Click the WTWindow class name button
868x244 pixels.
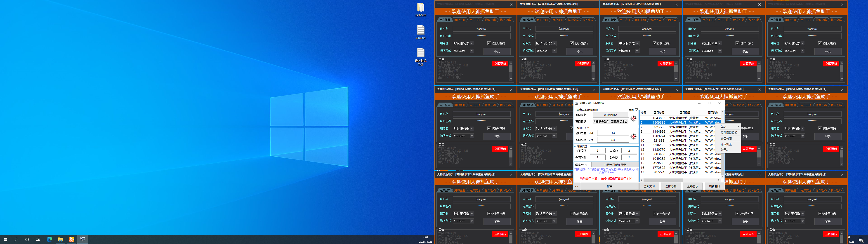click(611, 115)
